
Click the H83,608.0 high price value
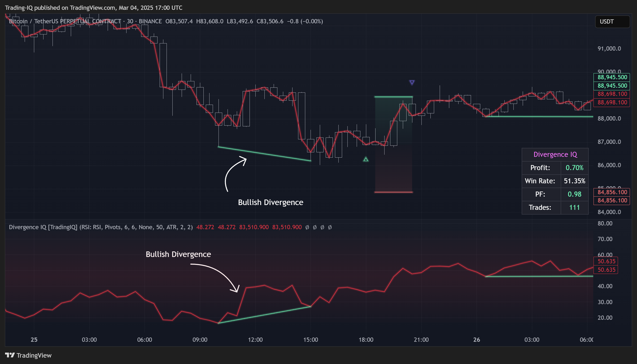(x=210, y=21)
